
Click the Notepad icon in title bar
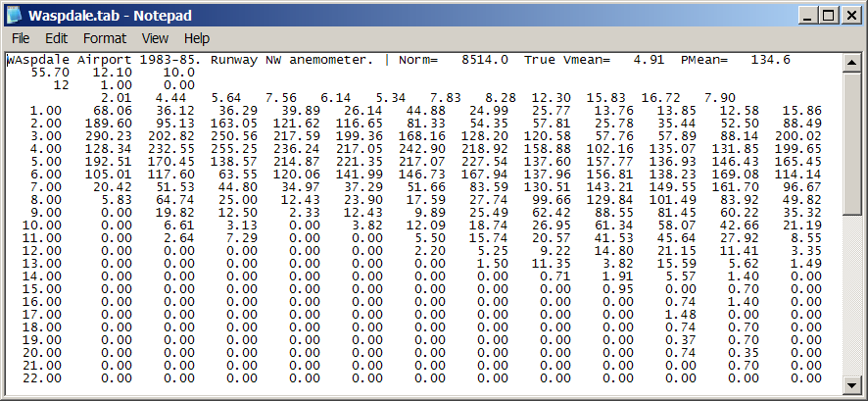15,15
